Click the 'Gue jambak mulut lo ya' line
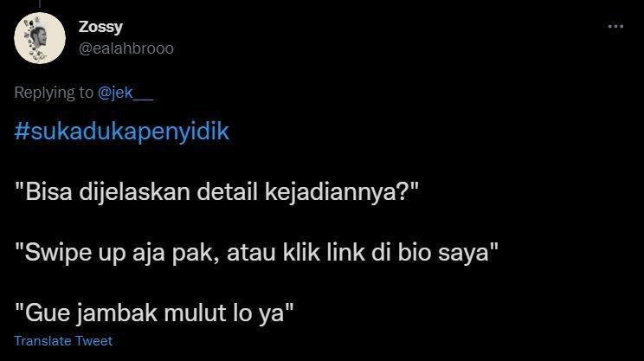The height and width of the screenshot is (361, 644). pyautogui.click(x=154, y=313)
